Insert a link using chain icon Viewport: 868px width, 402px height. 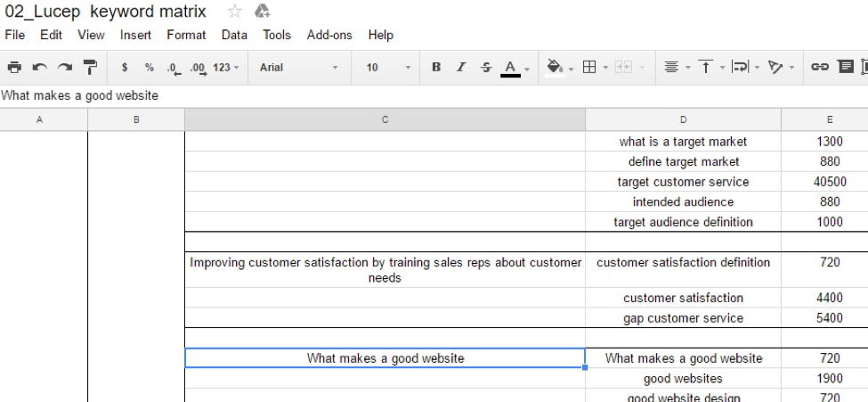pyautogui.click(x=819, y=68)
